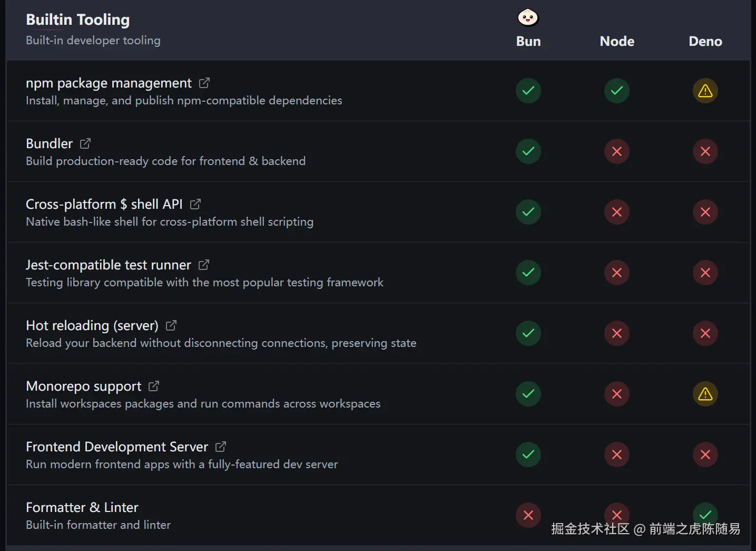Open the npm package management link

coord(109,83)
